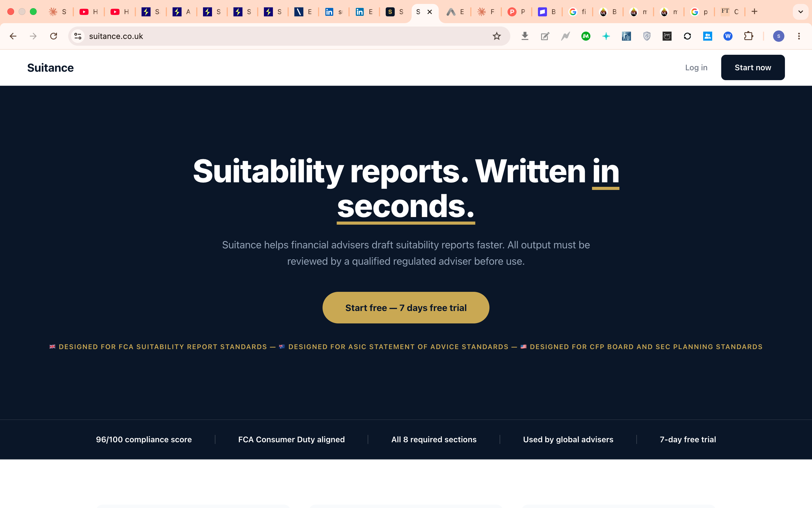
Task: Click 'Designed for ASIC statement of advice' text
Action: pyautogui.click(x=398, y=347)
